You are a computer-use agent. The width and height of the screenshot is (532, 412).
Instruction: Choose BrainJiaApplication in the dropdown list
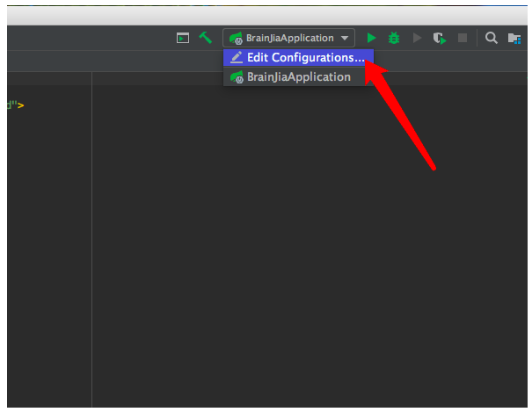(298, 77)
